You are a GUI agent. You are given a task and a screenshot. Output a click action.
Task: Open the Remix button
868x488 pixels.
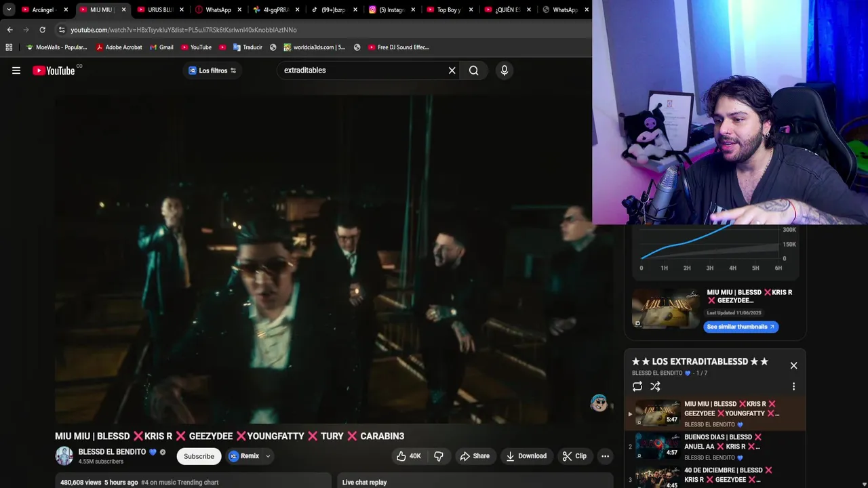coord(244,456)
